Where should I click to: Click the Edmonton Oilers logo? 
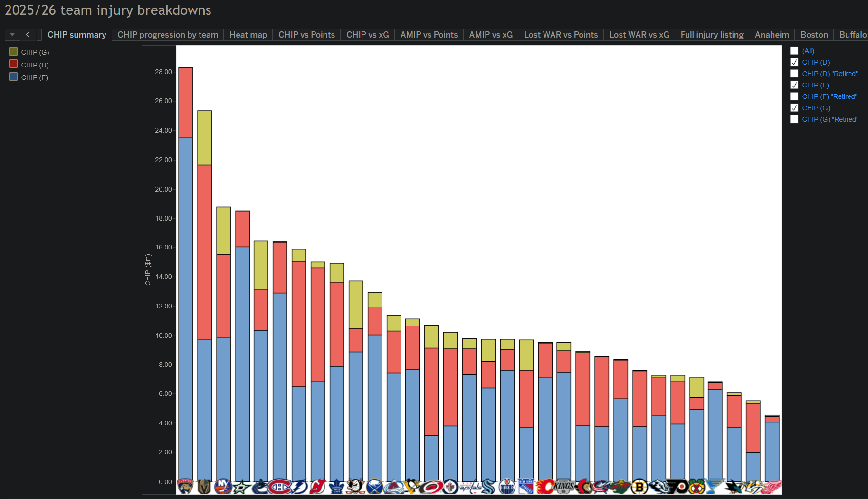click(x=507, y=487)
